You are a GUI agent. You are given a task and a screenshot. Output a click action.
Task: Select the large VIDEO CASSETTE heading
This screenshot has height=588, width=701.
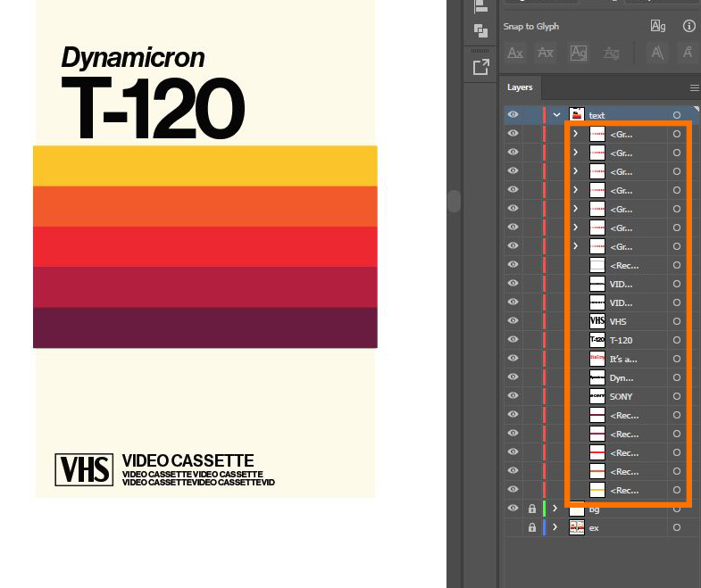188,460
